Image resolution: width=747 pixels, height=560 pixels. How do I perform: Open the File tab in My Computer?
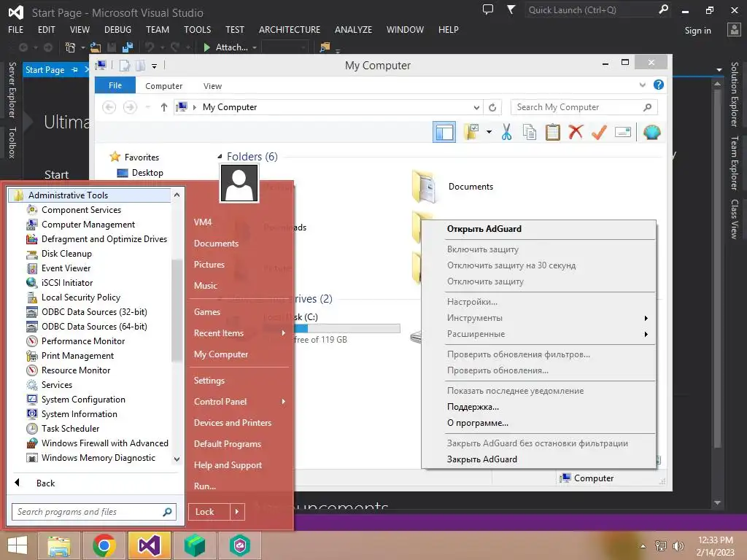click(x=115, y=86)
